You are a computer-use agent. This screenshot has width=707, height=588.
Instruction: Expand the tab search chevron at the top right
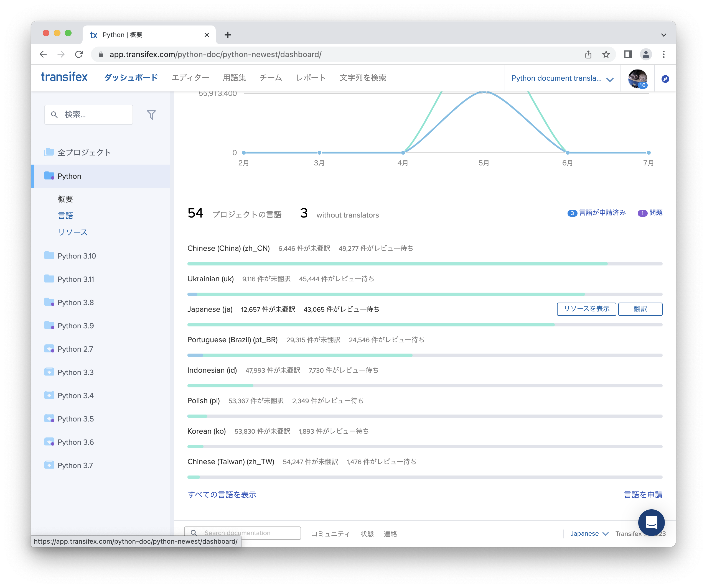click(663, 35)
